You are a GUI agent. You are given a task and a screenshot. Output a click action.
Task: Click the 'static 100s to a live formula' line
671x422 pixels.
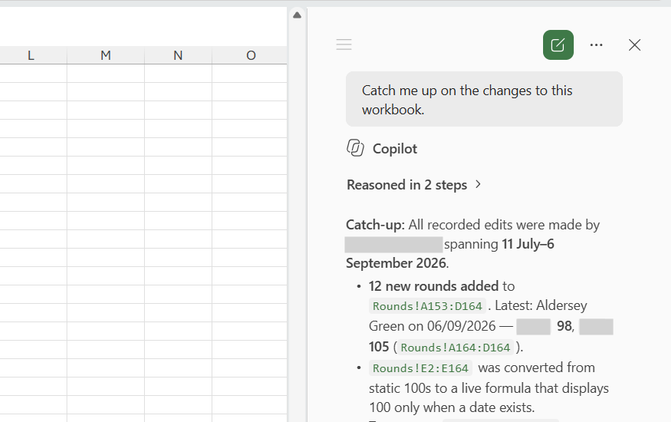tap(489, 388)
